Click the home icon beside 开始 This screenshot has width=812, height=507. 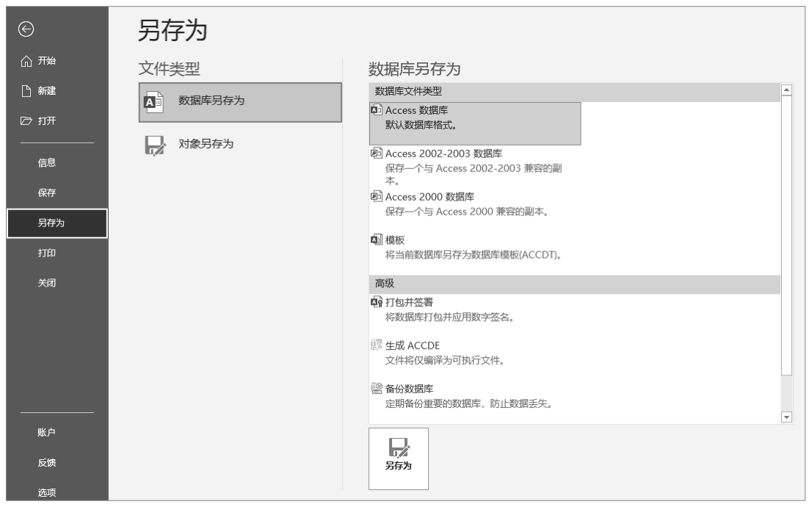(26, 61)
